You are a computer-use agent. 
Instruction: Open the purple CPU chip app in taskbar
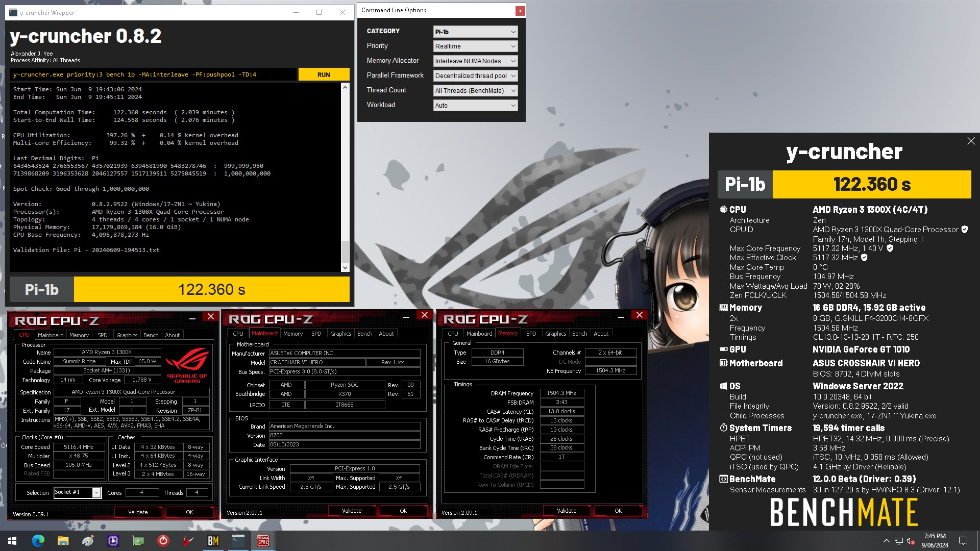(113, 541)
